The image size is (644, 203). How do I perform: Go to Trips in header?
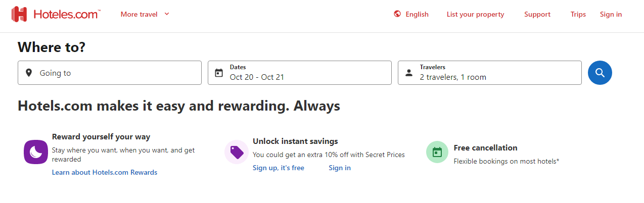(578, 14)
